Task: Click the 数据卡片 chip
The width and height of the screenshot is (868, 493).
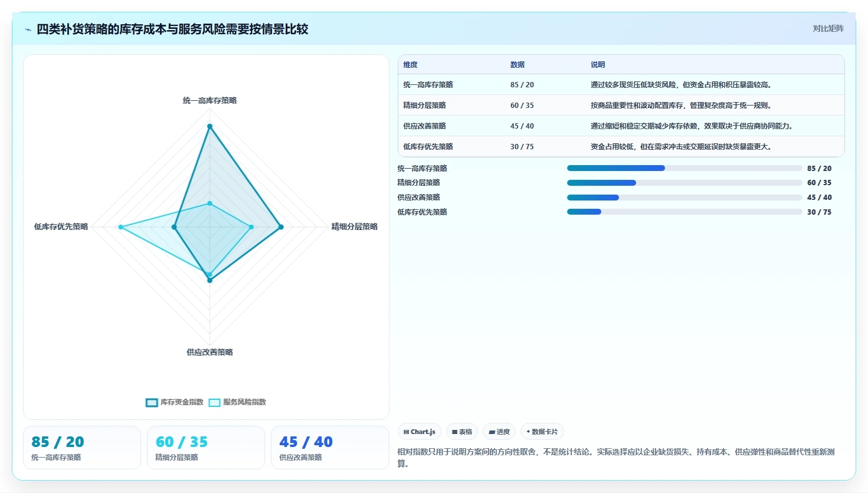Action: pos(542,432)
